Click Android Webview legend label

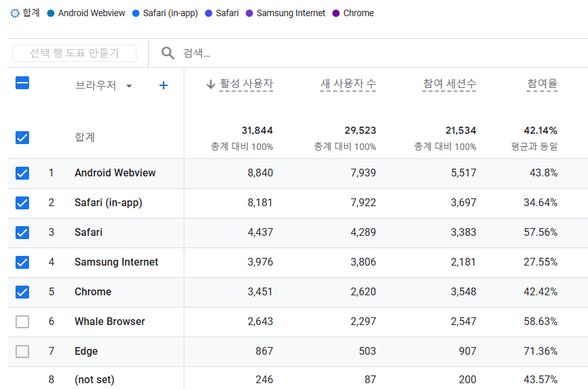click(x=91, y=13)
